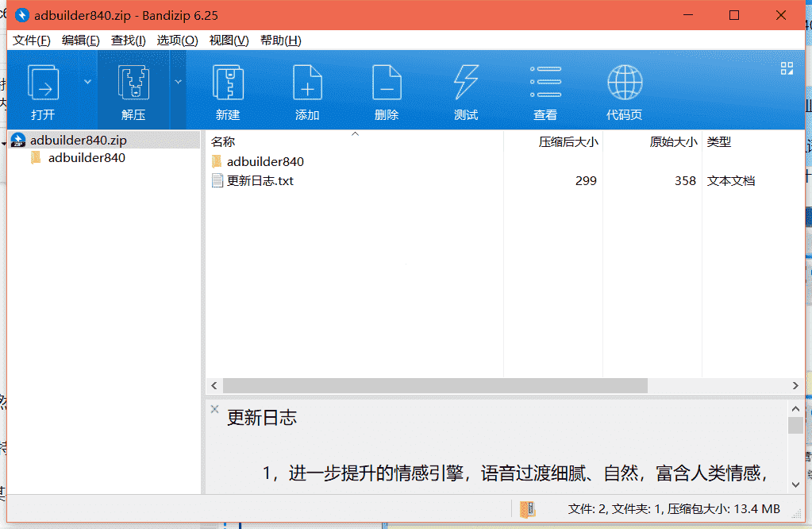Click the folder icon beside adbuilder840 in tree

pyautogui.click(x=36, y=157)
